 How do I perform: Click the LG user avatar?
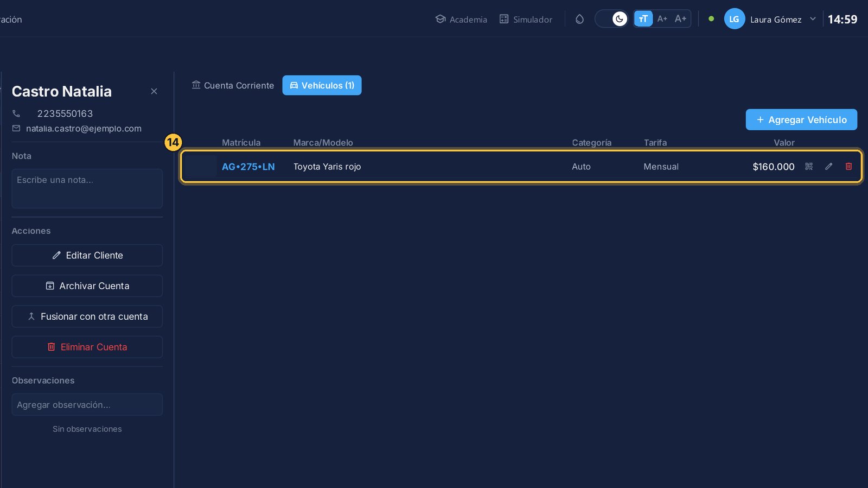734,19
